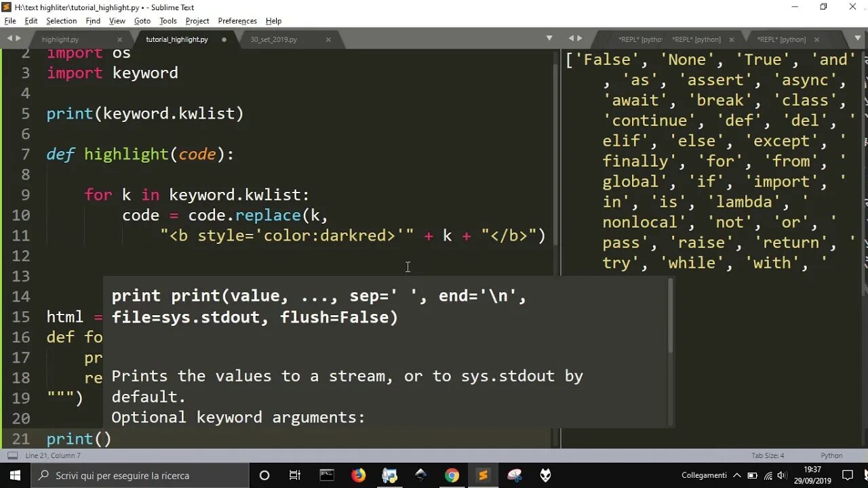Open Task View from the taskbar
The height and width of the screenshot is (488, 868).
click(x=295, y=475)
